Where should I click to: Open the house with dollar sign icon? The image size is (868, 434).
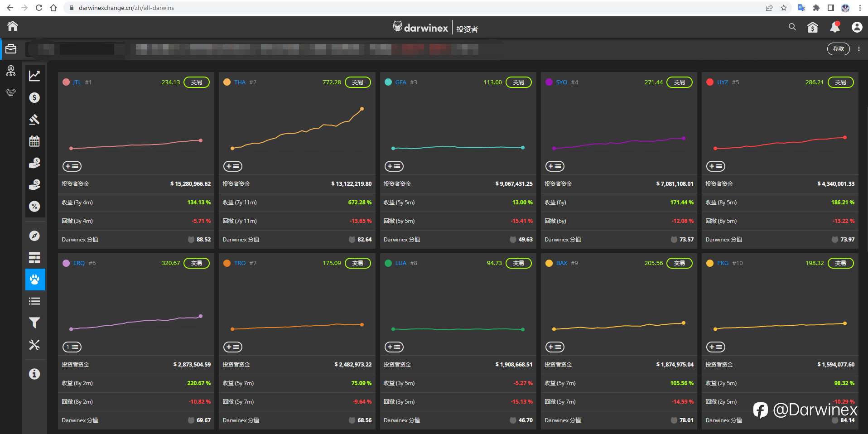click(813, 27)
